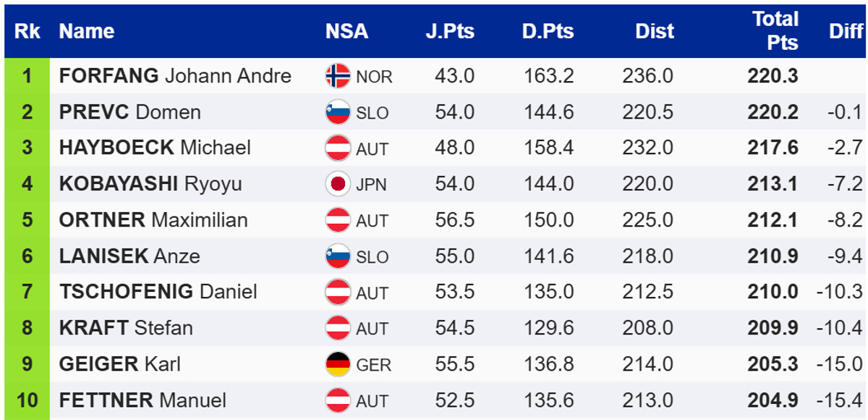Open KOBAYASHI Ryoyu athlete profile
The height and width of the screenshot is (420, 868).
[x=150, y=184]
